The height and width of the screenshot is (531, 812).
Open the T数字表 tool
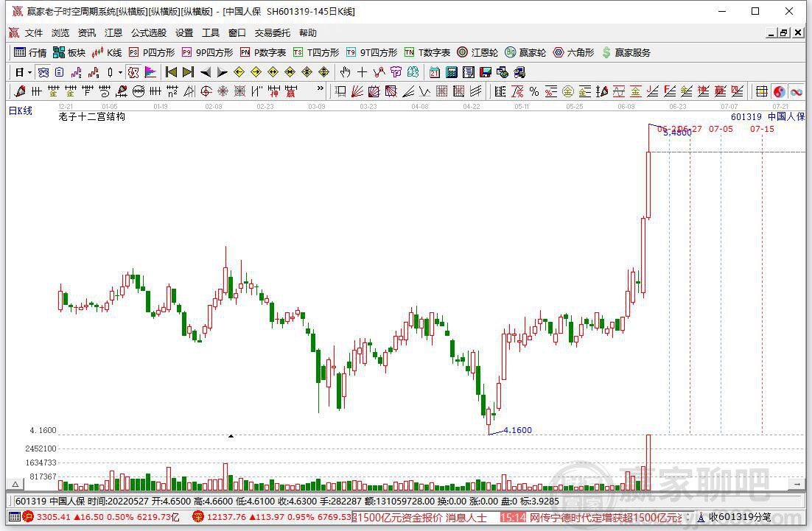[427, 52]
